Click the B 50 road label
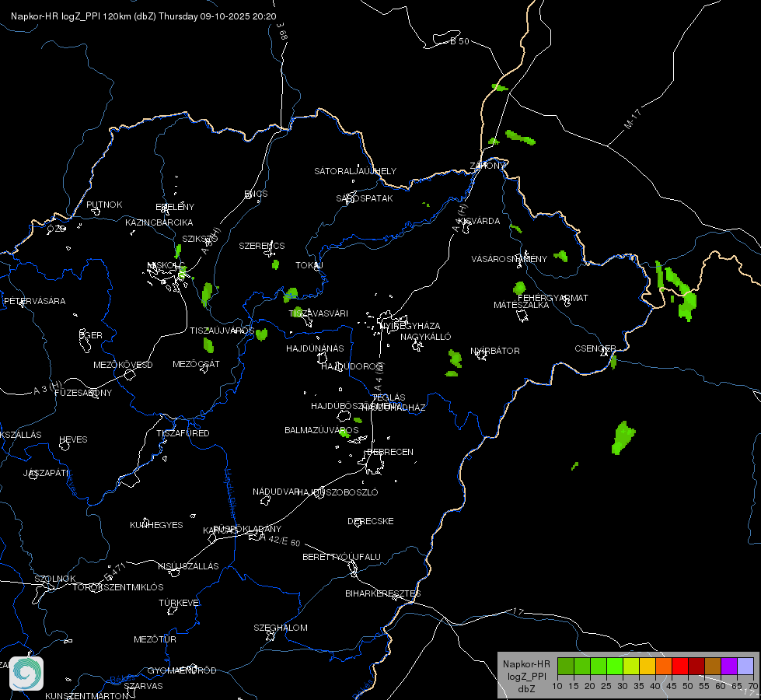 (459, 41)
